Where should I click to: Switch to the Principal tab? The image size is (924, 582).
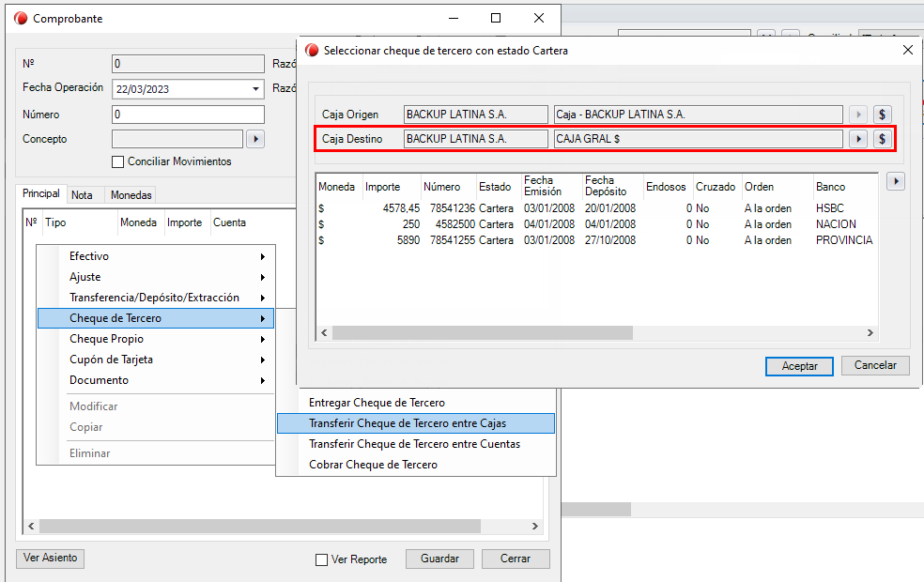[40, 193]
